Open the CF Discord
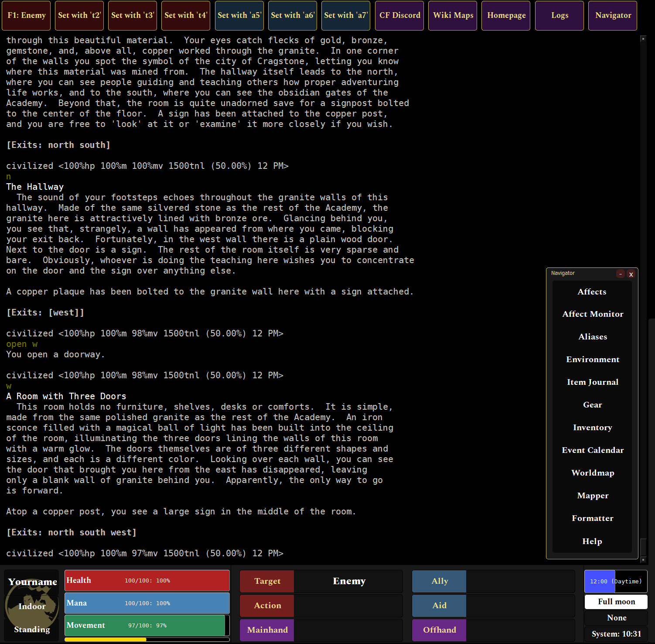 point(399,15)
